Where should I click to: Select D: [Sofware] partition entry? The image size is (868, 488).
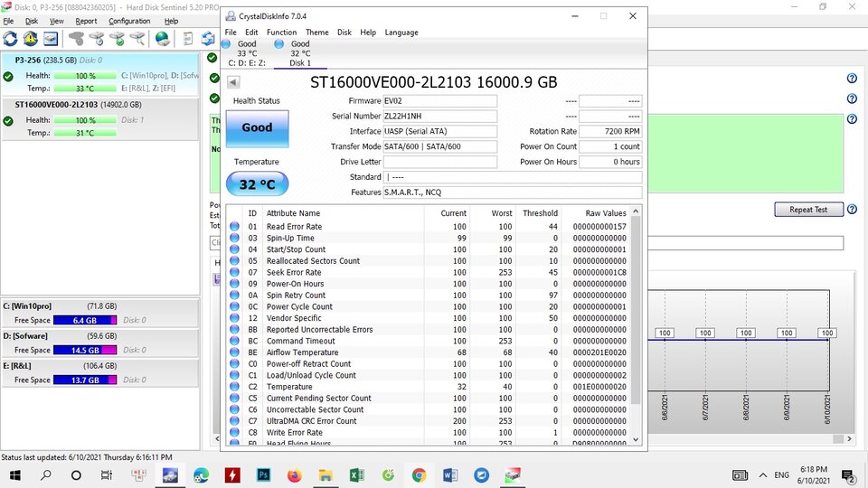point(100,343)
